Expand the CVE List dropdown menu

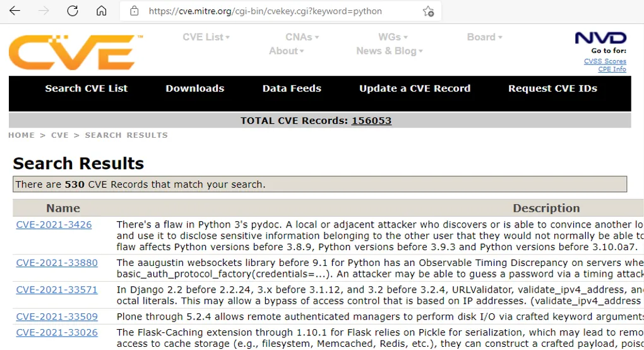coord(206,37)
